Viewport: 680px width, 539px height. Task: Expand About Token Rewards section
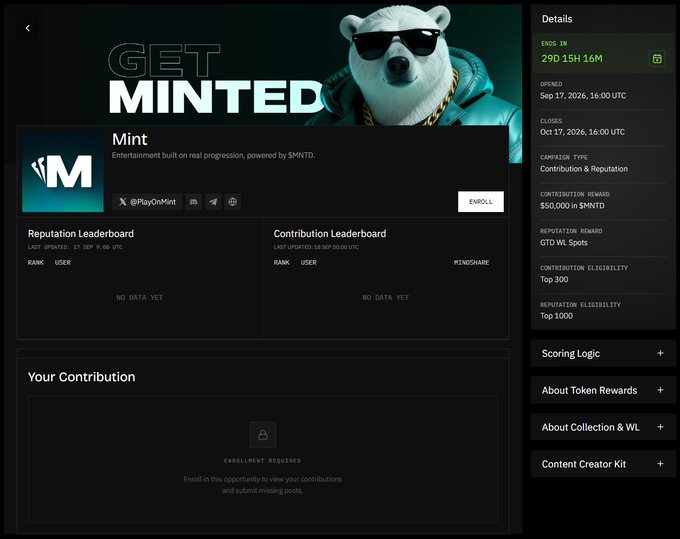coord(603,390)
